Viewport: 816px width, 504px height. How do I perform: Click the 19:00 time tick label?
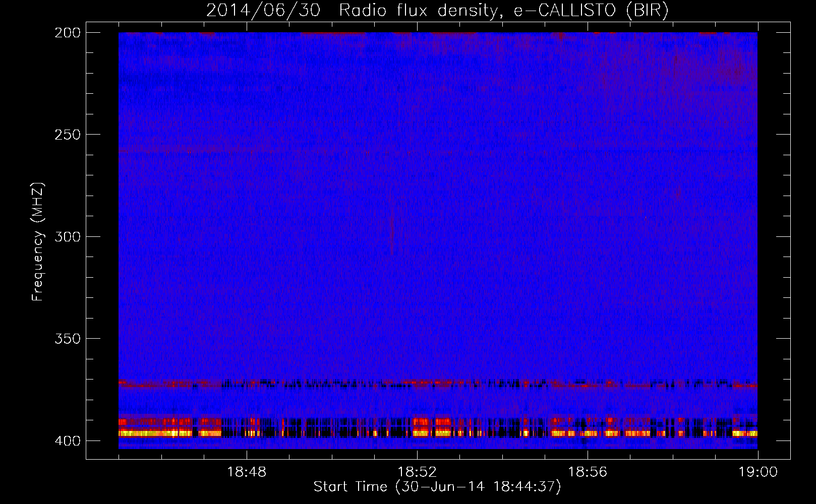pyautogui.click(x=758, y=472)
